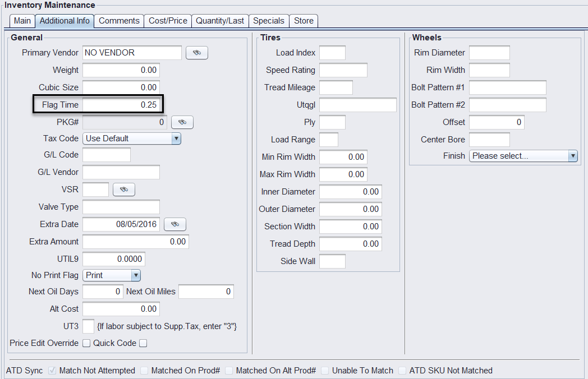Open the VSR lookup icon
Image resolution: width=588 pixels, height=379 pixels.
point(124,189)
